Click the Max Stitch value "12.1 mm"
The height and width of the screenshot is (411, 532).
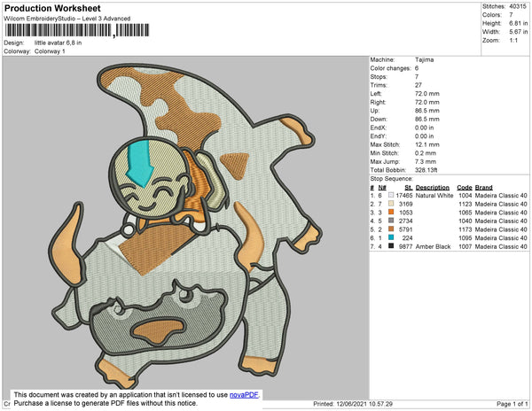(427, 144)
